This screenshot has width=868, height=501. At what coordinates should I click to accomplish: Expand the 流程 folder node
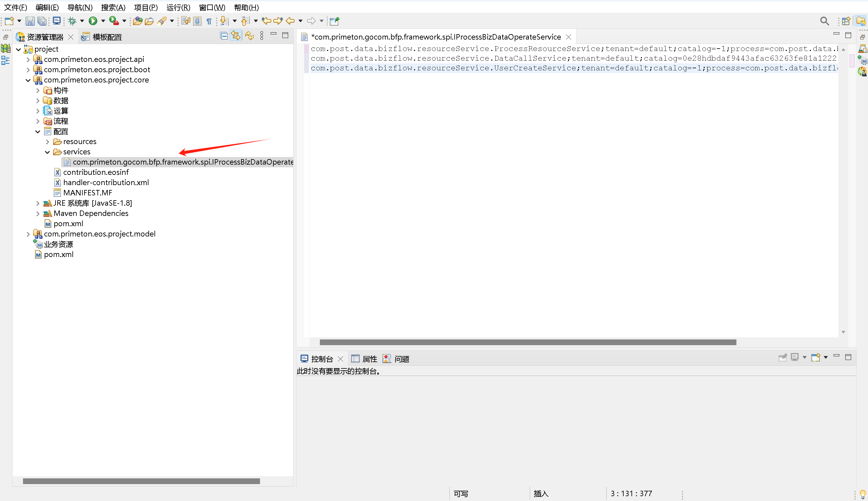[x=38, y=121]
